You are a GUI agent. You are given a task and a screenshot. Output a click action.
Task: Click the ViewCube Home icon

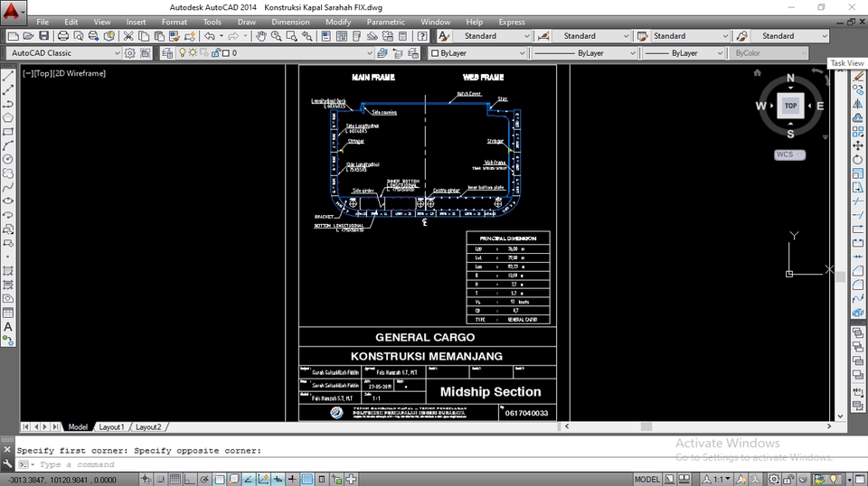pyautogui.click(x=758, y=72)
